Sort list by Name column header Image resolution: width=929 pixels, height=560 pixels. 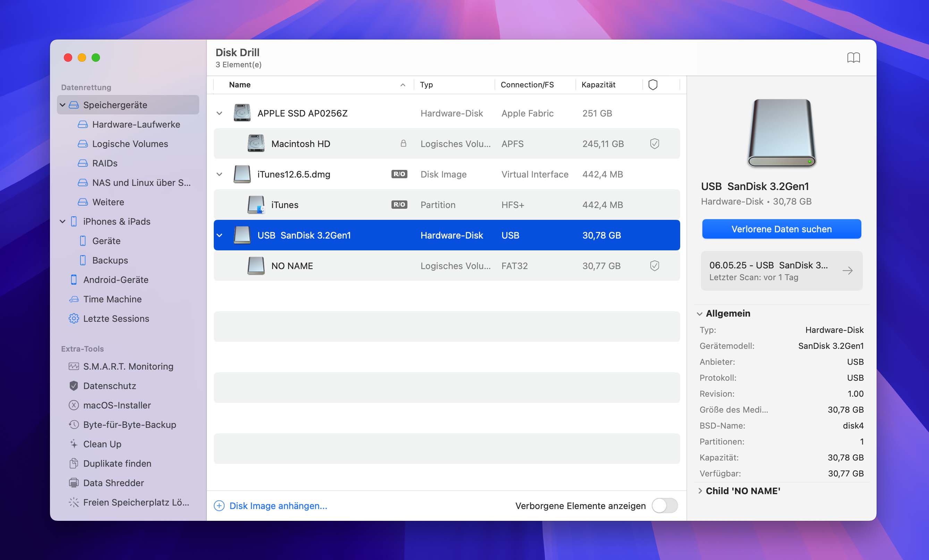click(240, 85)
